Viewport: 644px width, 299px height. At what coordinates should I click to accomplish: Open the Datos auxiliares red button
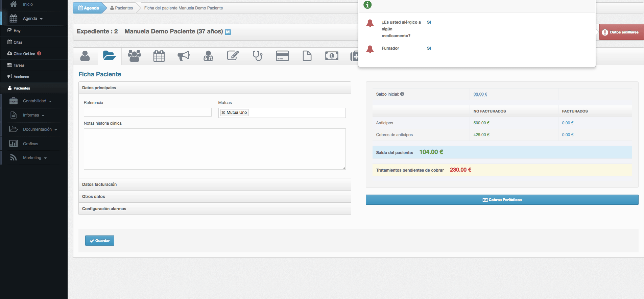pos(621,32)
